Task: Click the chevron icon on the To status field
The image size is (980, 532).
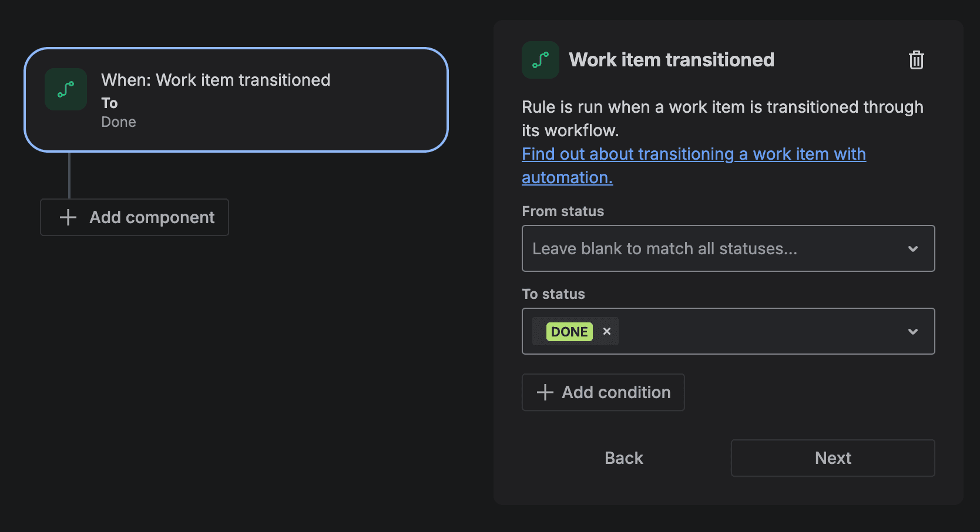Action: coord(913,331)
